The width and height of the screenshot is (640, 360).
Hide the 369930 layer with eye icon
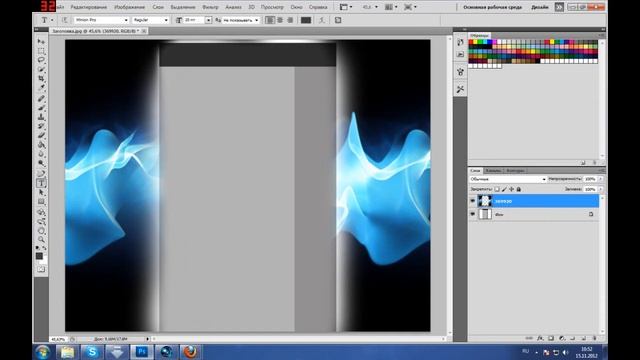point(473,201)
